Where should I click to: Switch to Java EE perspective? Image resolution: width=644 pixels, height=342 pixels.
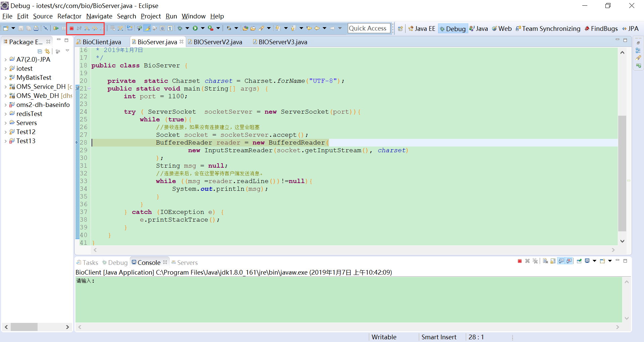[422, 28]
